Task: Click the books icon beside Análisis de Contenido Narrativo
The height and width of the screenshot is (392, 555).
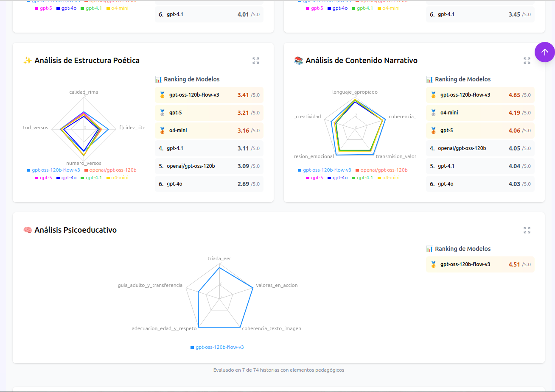Action: [x=299, y=61]
